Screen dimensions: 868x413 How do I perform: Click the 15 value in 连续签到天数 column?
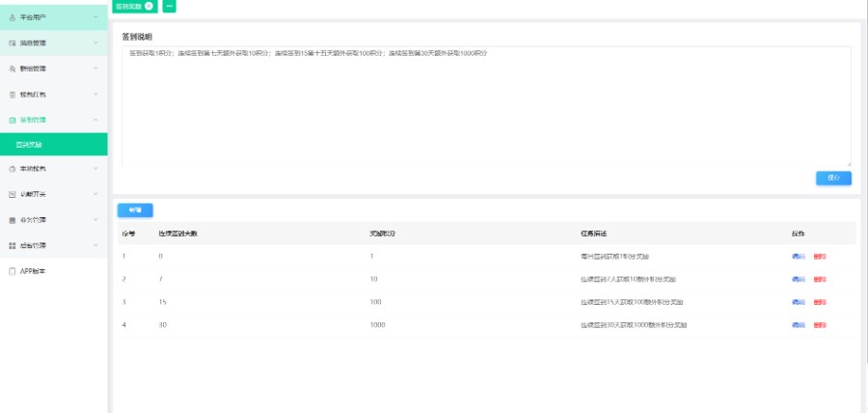tap(162, 302)
